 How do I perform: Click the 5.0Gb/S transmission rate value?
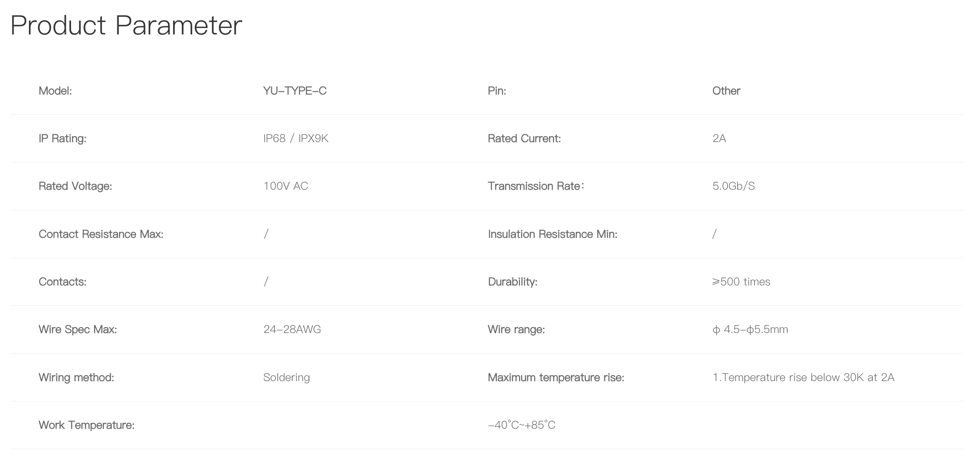click(734, 186)
